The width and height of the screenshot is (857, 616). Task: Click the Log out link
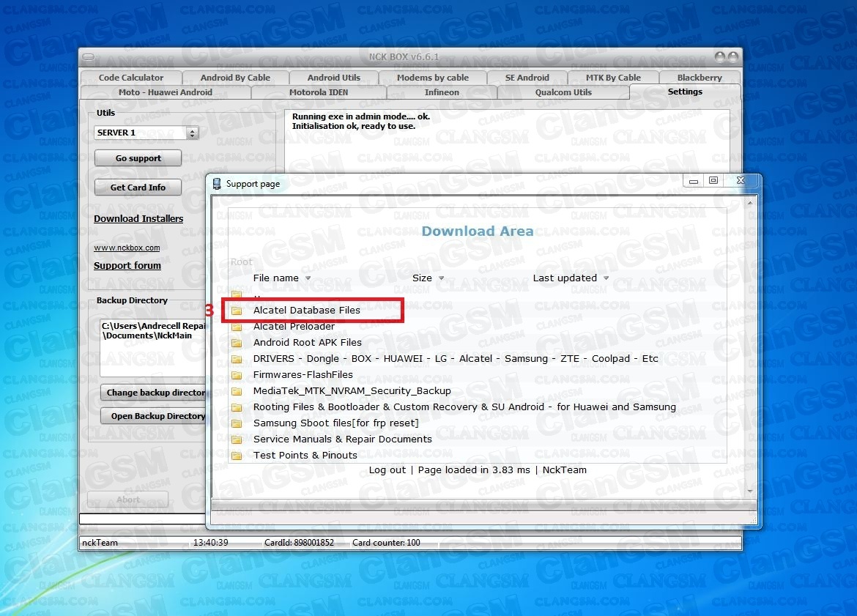tap(387, 470)
